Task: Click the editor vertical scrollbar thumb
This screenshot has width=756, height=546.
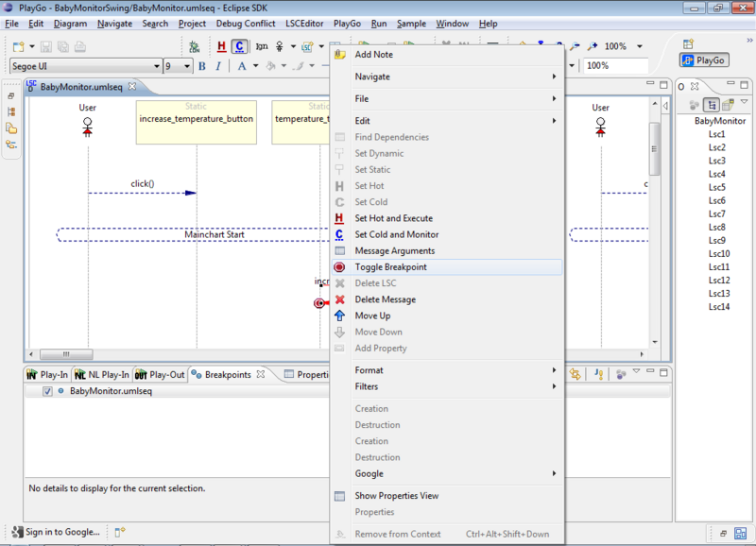Action: point(654,149)
